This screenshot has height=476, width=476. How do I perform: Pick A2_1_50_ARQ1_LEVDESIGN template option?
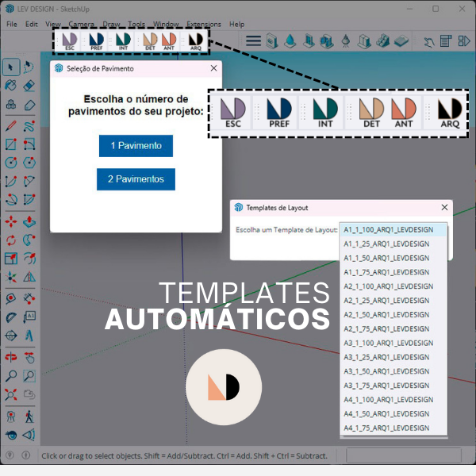click(x=393, y=314)
